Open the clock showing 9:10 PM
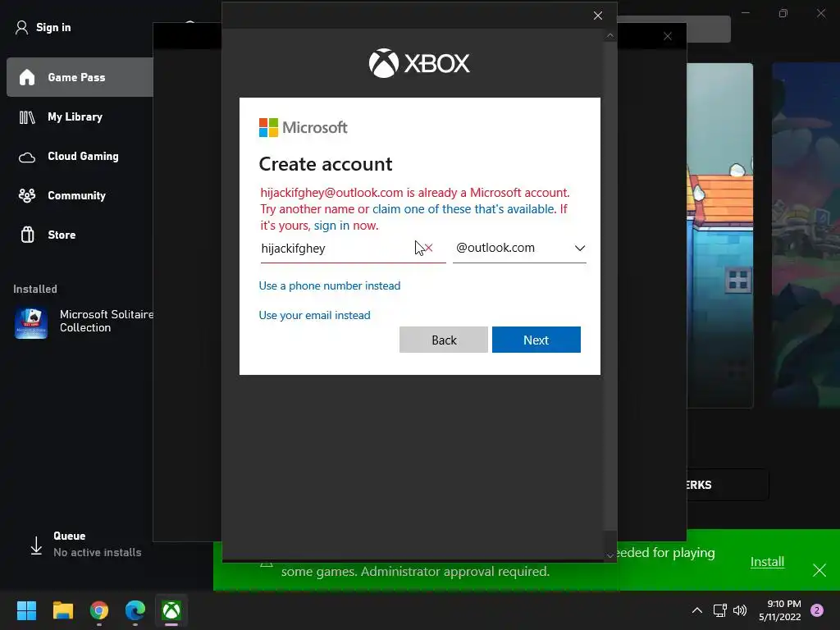The image size is (840, 630). click(780, 610)
